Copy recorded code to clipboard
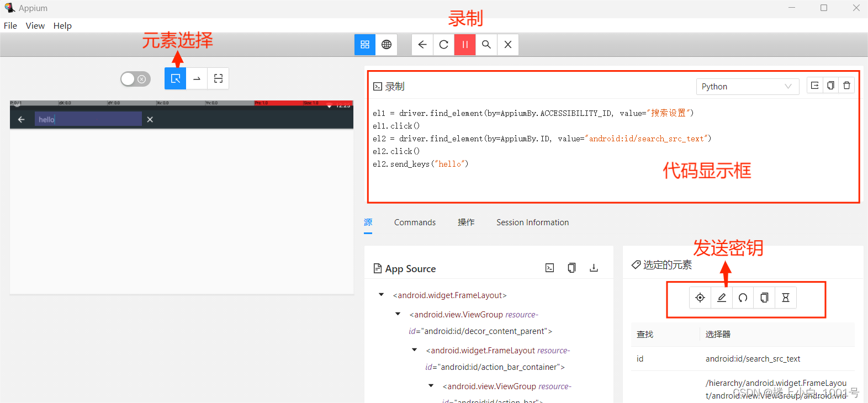868x403 pixels. (x=831, y=86)
